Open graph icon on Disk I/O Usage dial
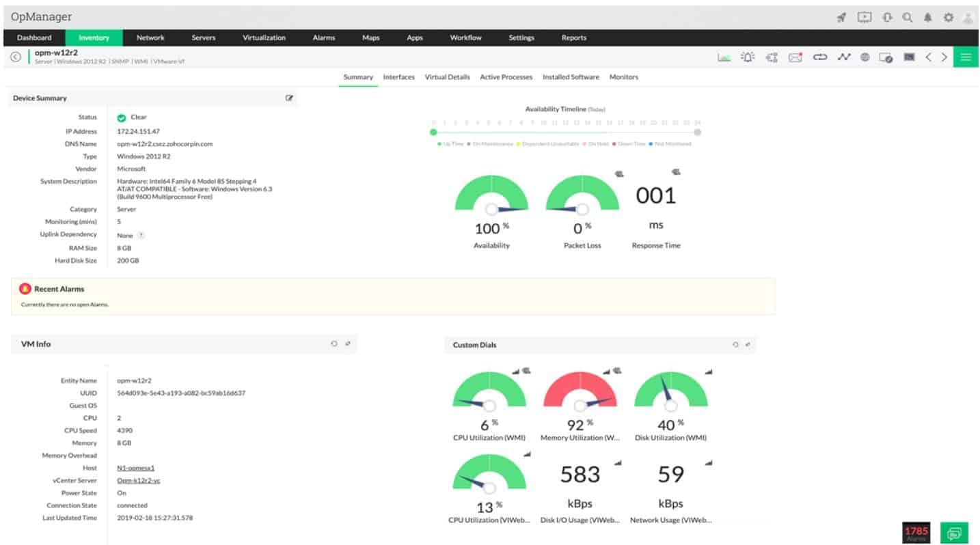This screenshot has width=980, height=545. tap(618, 463)
